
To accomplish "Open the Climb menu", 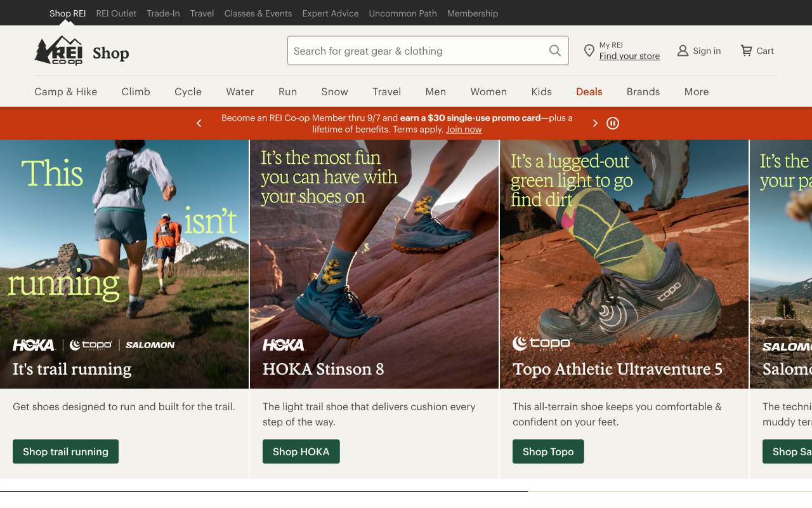I will click(136, 91).
